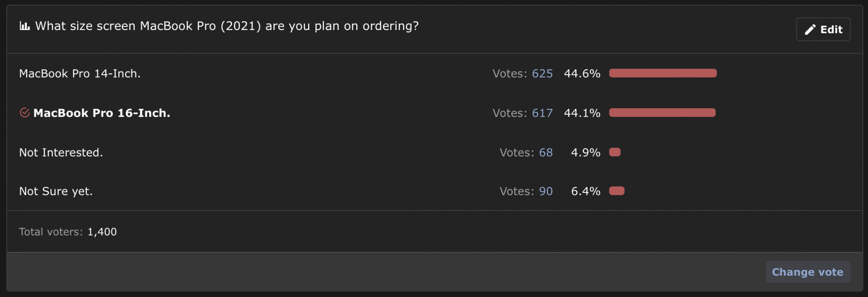Click the 44.6% percentage label
868x297 pixels.
click(x=582, y=74)
